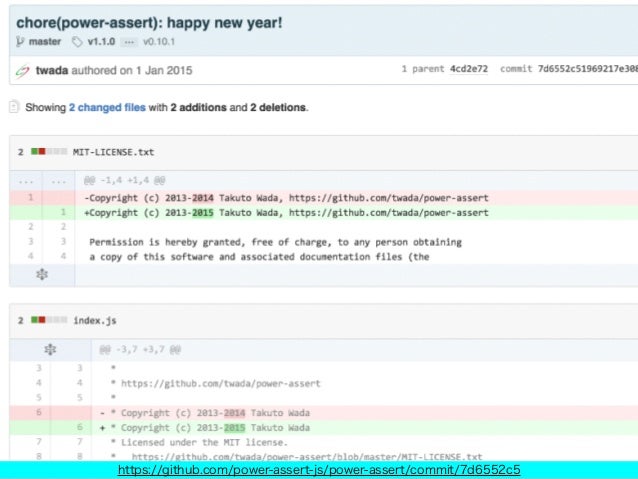Open the power-assert commit URL at bottom
638x479 pixels.
tap(319, 470)
